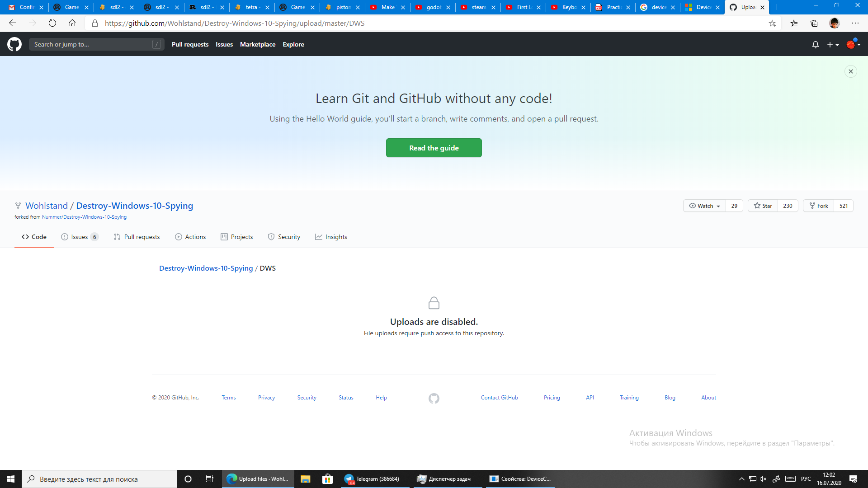This screenshot has width=868, height=488.
Task: Dismiss the Learn Git banner
Action: [x=851, y=71]
